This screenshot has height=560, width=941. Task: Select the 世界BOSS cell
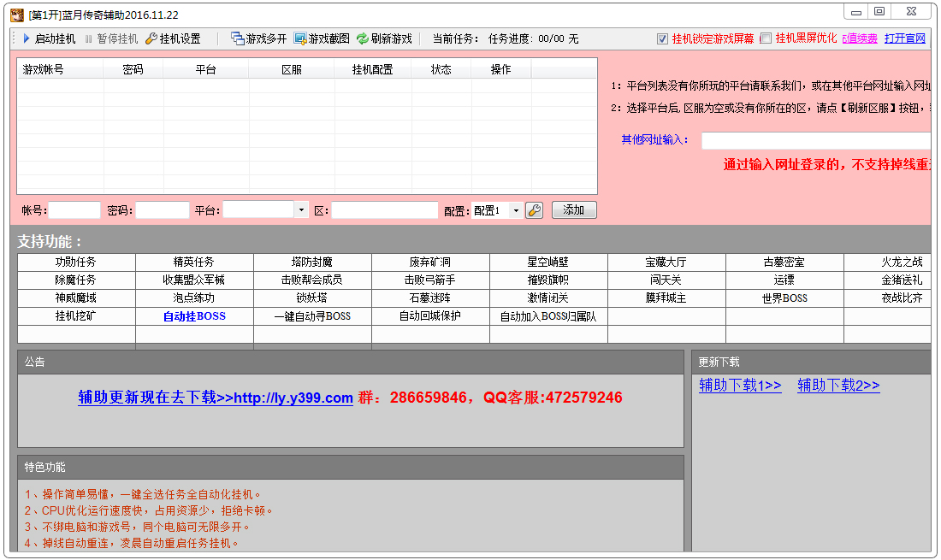click(x=784, y=298)
